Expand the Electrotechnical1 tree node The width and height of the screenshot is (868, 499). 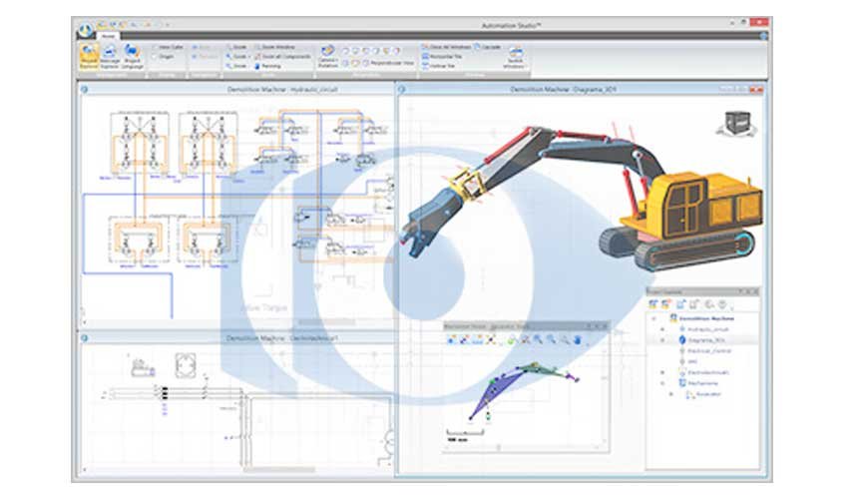[x=662, y=372]
